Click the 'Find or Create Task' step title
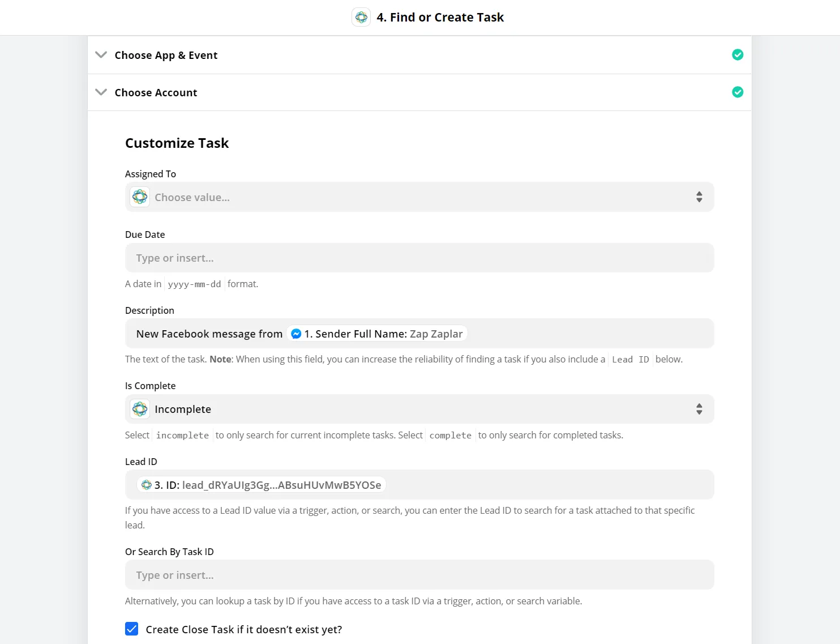 click(x=440, y=17)
